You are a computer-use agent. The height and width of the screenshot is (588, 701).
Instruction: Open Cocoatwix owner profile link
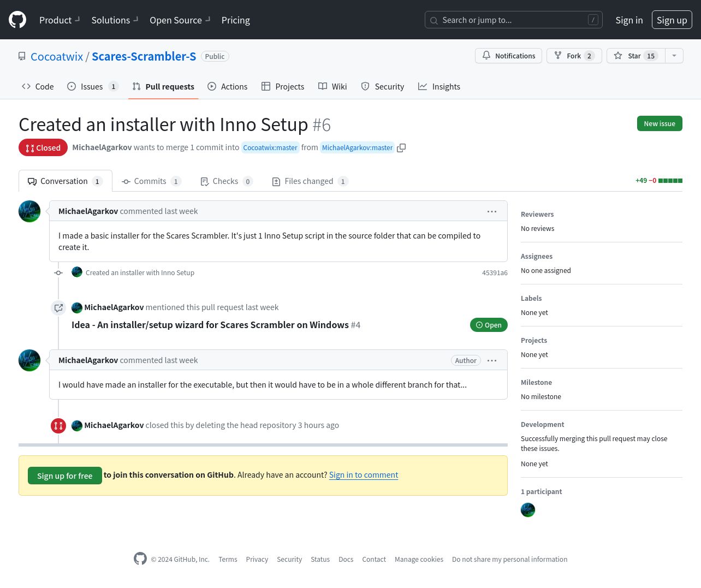57,56
